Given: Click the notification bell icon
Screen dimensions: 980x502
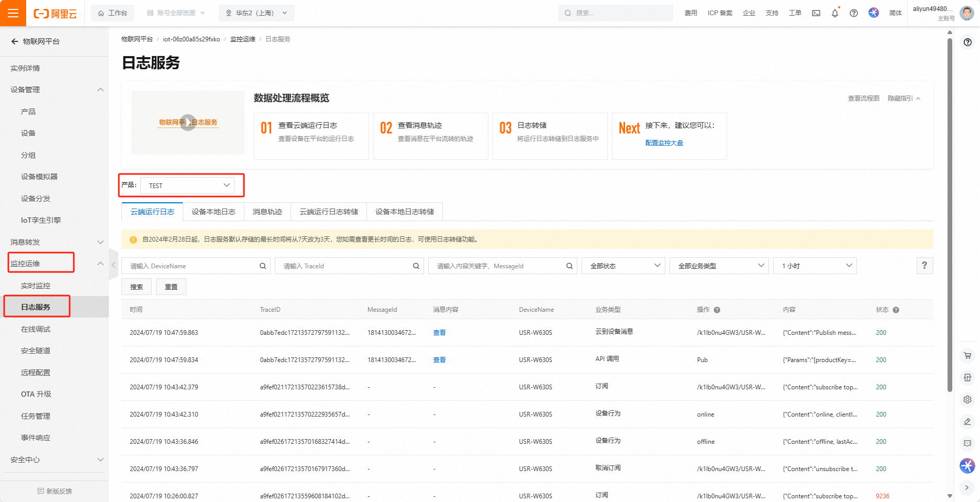Looking at the screenshot, I should click(x=834, y=13).
